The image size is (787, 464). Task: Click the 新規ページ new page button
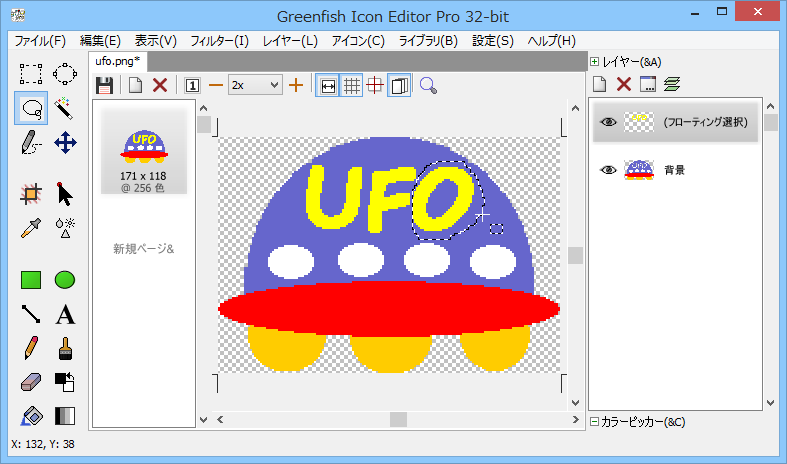click(143, 248)
